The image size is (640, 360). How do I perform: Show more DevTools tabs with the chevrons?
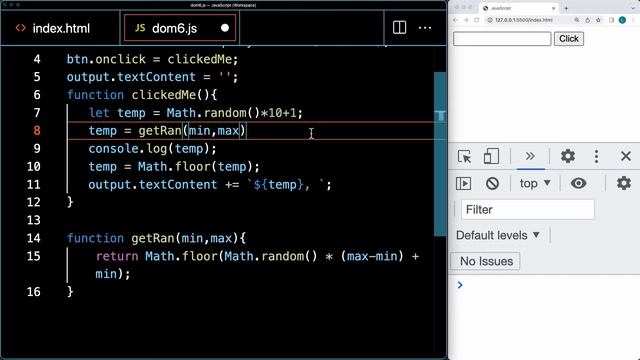tap(530, 156)
